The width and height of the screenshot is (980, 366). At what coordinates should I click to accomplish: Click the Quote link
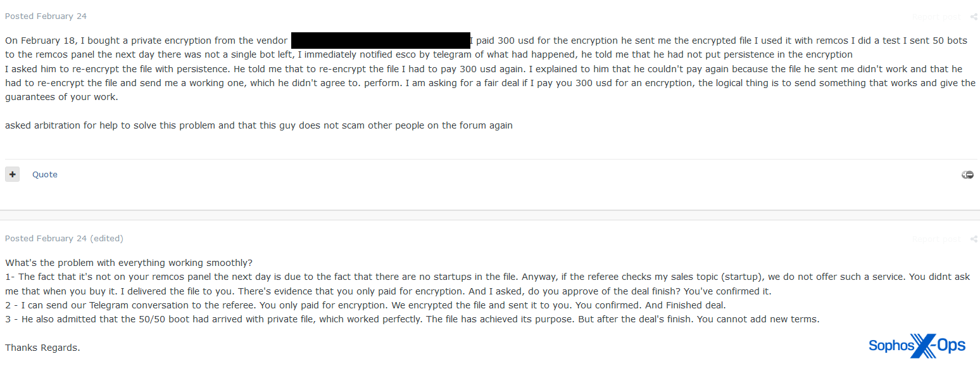coord(44,174)
